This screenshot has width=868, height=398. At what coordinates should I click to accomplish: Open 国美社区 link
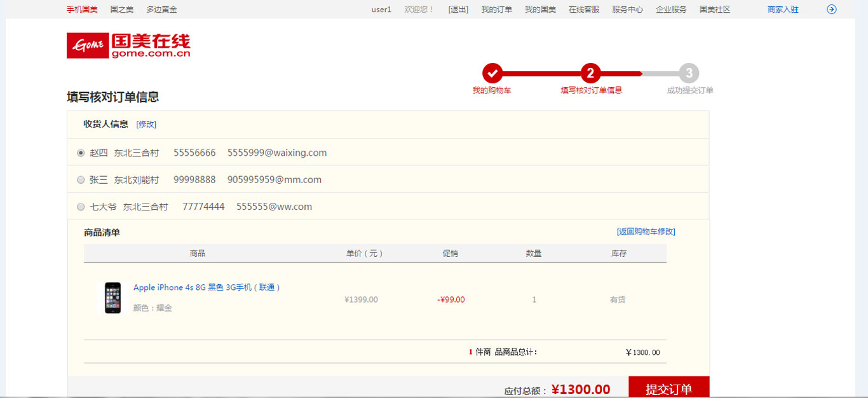[x=715, y=10]
